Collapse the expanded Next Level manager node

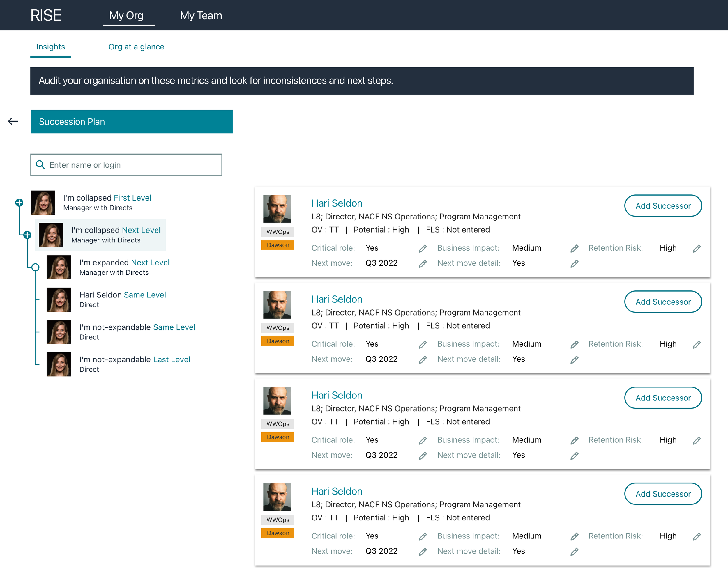36,267
